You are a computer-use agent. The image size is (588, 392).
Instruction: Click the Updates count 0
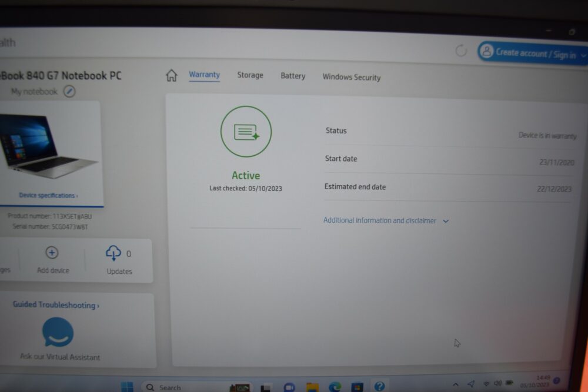tap(129, 254)
